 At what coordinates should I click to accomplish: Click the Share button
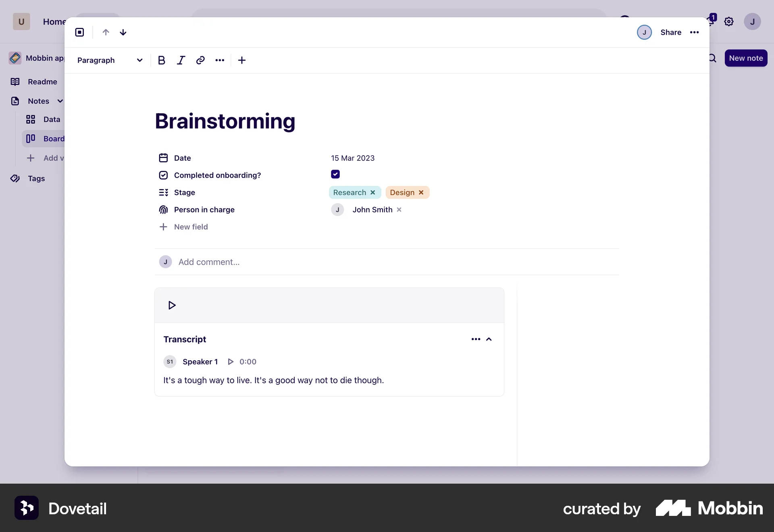click(671, 32)
